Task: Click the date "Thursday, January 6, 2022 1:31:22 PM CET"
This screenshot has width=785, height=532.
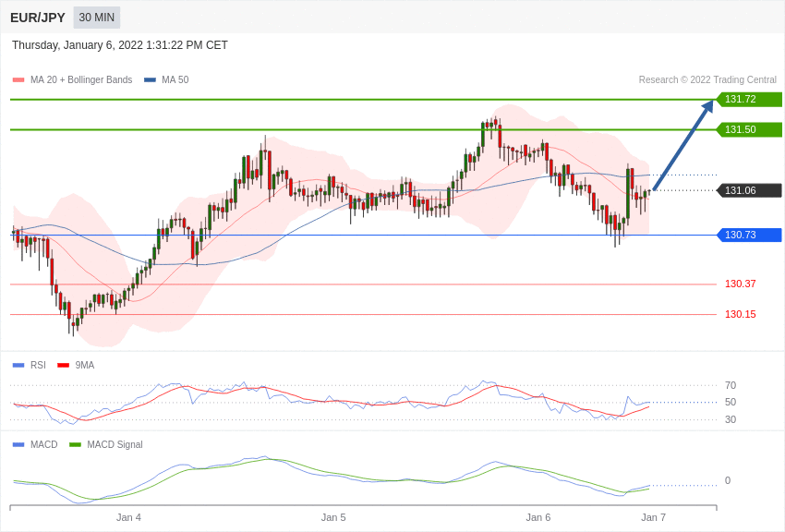Action: (120, 45)
